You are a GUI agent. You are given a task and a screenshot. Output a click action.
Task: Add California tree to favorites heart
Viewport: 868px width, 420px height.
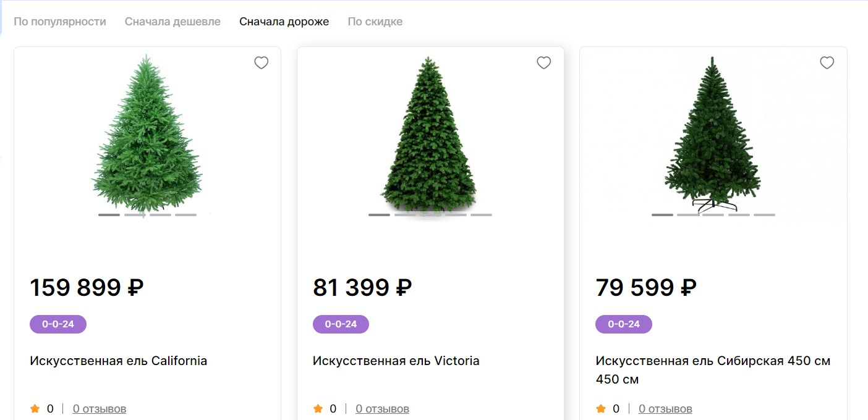[262, 63]
